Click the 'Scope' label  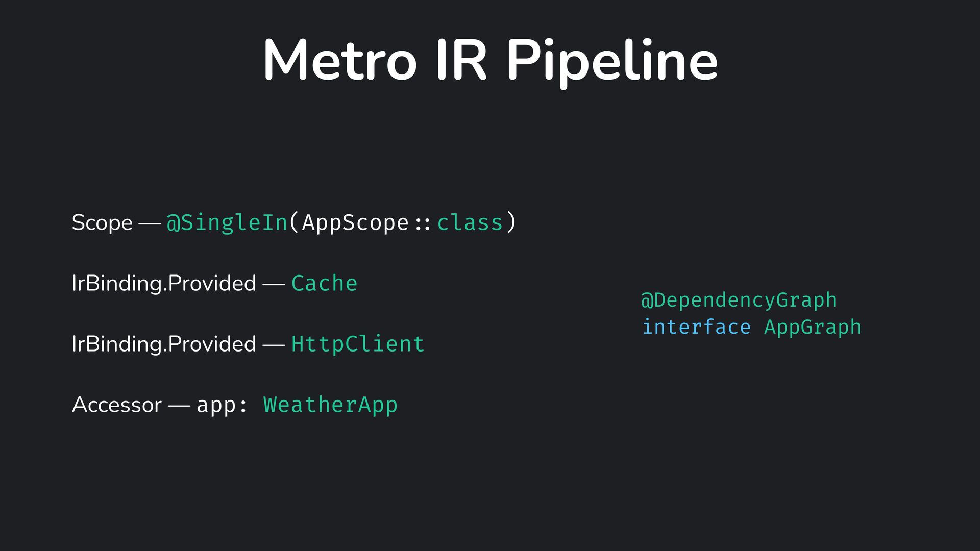coord(102,223)
